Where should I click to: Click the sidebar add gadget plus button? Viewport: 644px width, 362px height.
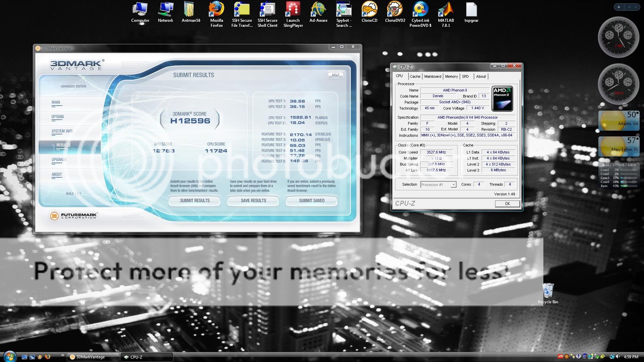pyautogui.click(x=619, y=7)
